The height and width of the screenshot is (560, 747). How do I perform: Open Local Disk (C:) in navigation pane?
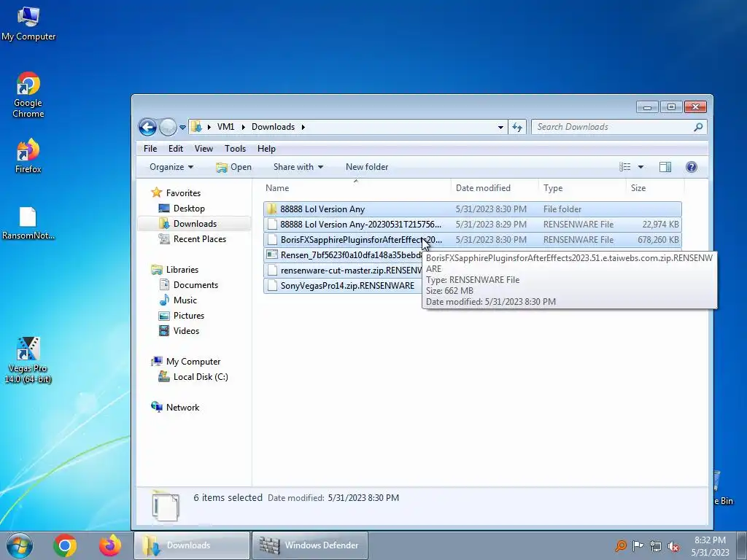201,377
